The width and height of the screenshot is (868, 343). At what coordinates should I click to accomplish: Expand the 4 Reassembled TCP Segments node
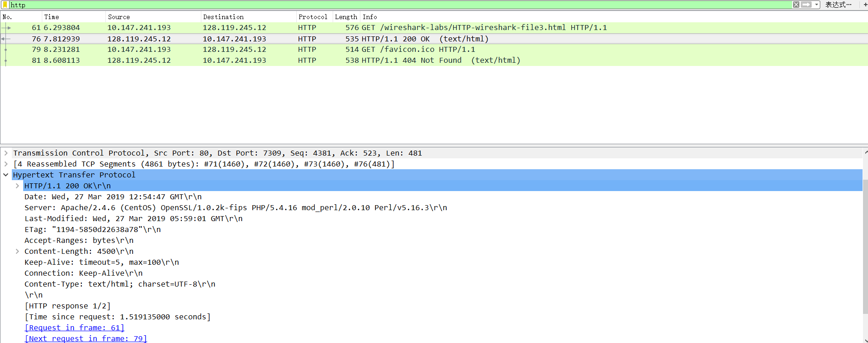(6, 164)
